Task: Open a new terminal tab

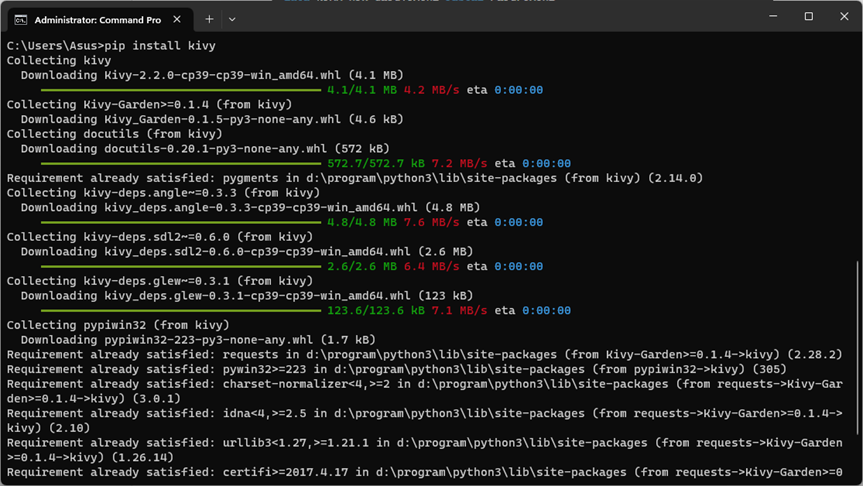Action: point(209,19)
